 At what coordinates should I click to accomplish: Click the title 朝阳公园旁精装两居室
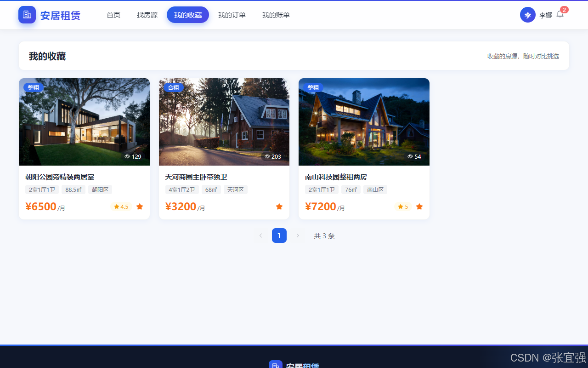point(60,177)
